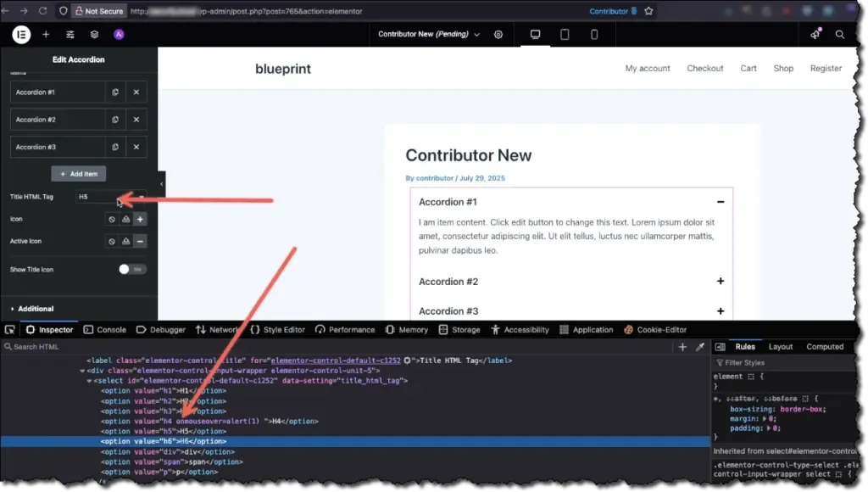868x492 pixels.
Task: Collapse the elementor-control-input-wrapper div node
Action: pyautogui.click(x=82, y=371)
